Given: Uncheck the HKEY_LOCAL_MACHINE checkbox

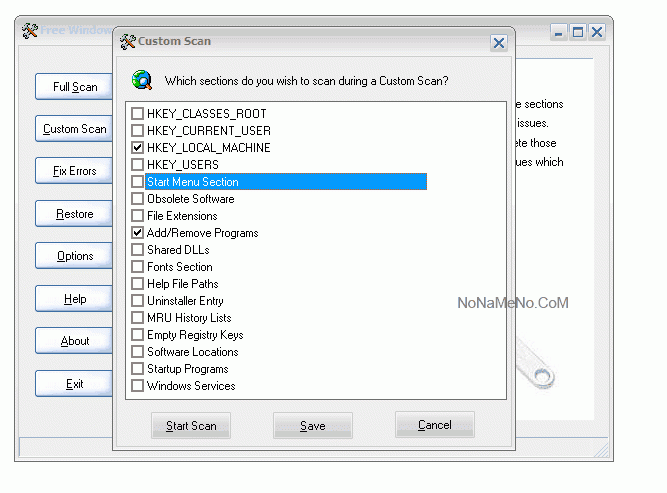Looking at the screenshot, I should [x=138, y=148].
